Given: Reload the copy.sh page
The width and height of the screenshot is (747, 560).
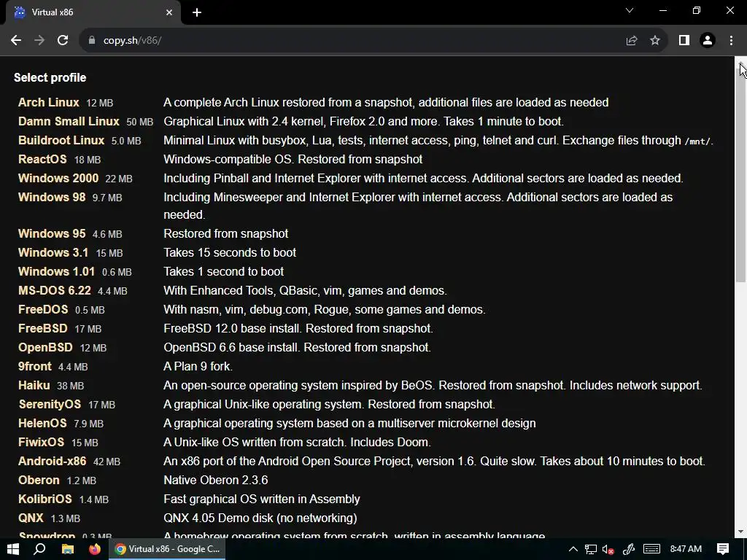Looking at the screenshot, I should coord(63,41).
